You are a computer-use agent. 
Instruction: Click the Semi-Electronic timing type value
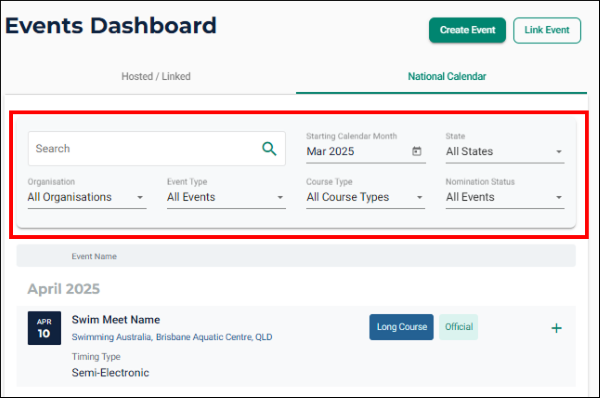coord(110,373)
